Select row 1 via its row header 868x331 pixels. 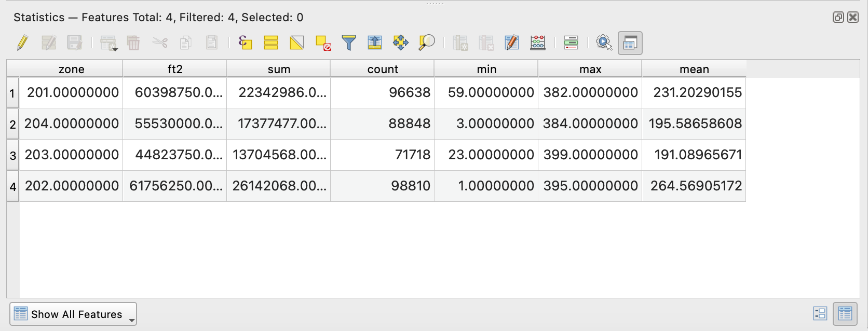tap(12, 93)
